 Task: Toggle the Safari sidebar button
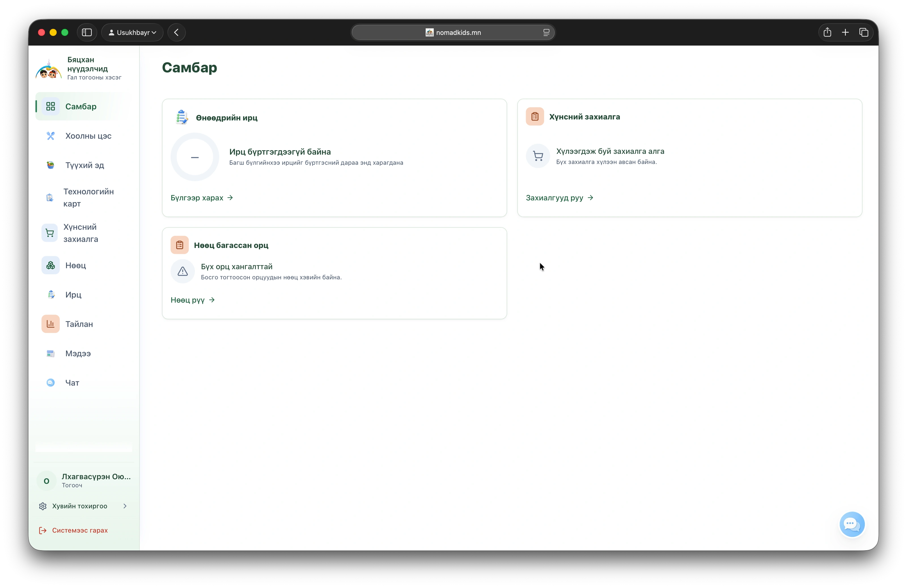tap(87, 32)
